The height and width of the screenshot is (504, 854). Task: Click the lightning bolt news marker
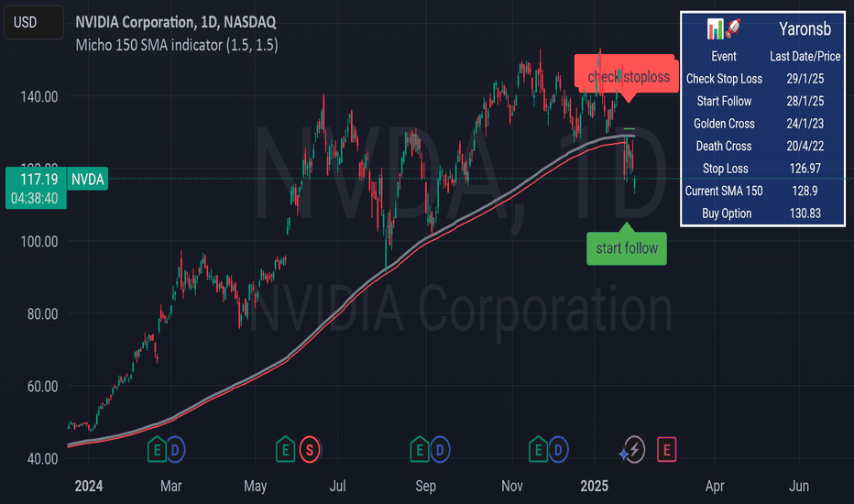(634, 450)
